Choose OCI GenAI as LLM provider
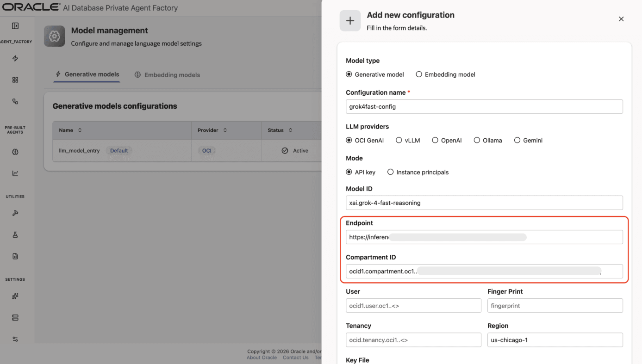The width and height of the screenshot is (642, 364). (x=349, y=140)
